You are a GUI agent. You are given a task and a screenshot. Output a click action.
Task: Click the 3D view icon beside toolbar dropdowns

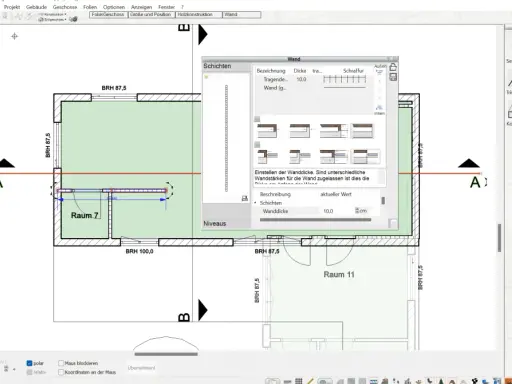(x=74, y=19)
